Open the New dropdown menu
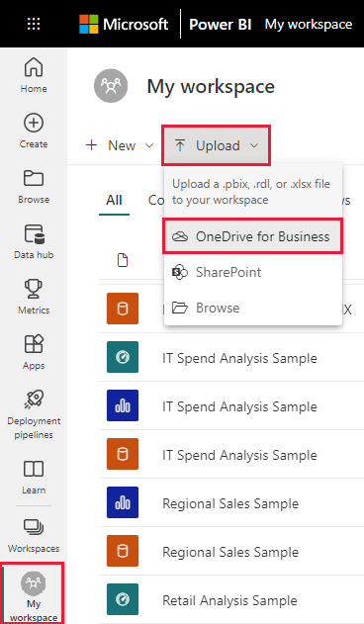364x624 pixels. 119,145
